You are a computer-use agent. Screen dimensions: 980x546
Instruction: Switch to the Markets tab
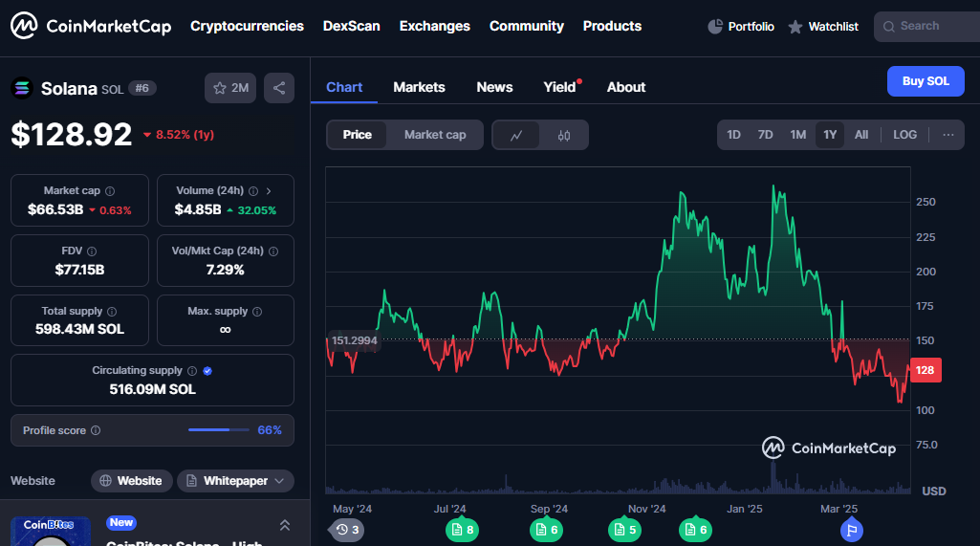click(x=419, y=87)
